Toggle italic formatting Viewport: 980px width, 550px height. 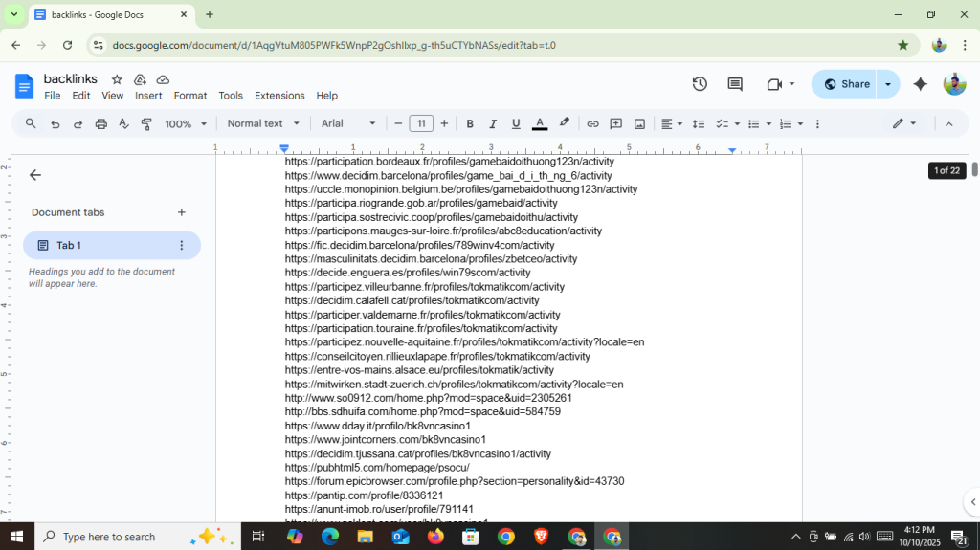[493, 124]
